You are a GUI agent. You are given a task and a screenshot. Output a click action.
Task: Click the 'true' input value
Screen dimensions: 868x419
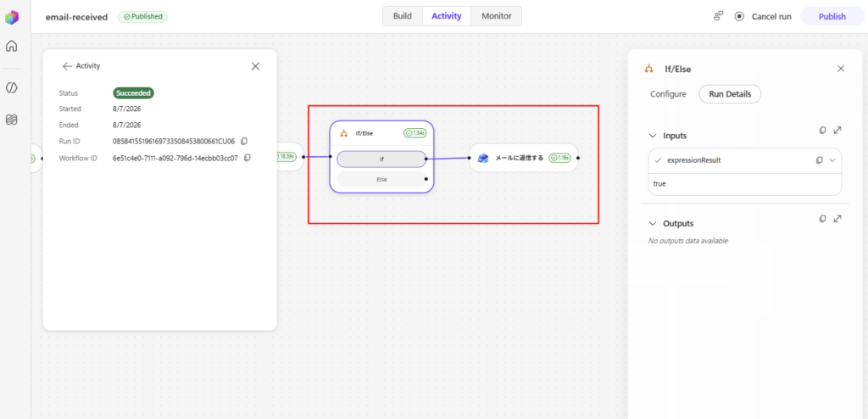click(659, 183)
